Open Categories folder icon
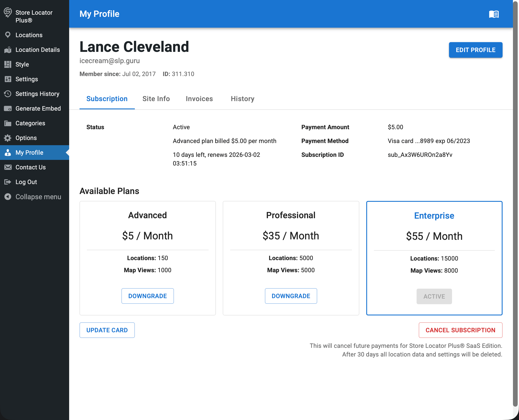Image resolution: width=519 pixels, height=420 pixels. click(x=8, y=123)
